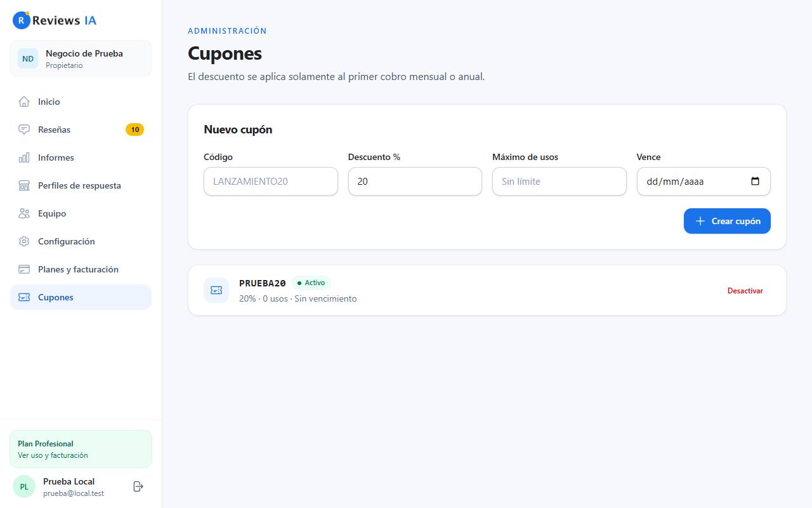
Task: Click the ND business avatar
Action: [x=28, y=58]
